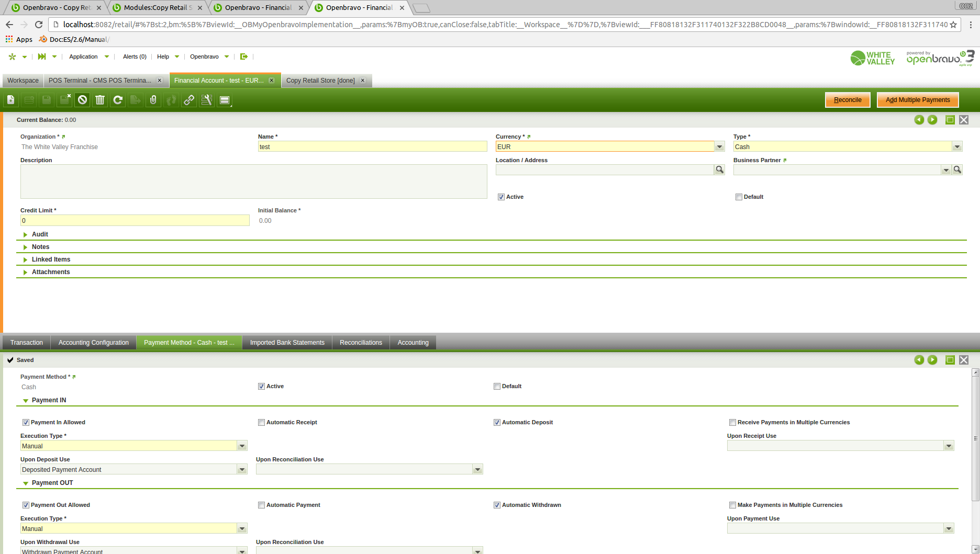Enable Receive Payments in Multiple Currencies
The image size is (980, 554).
pos(732,423)
